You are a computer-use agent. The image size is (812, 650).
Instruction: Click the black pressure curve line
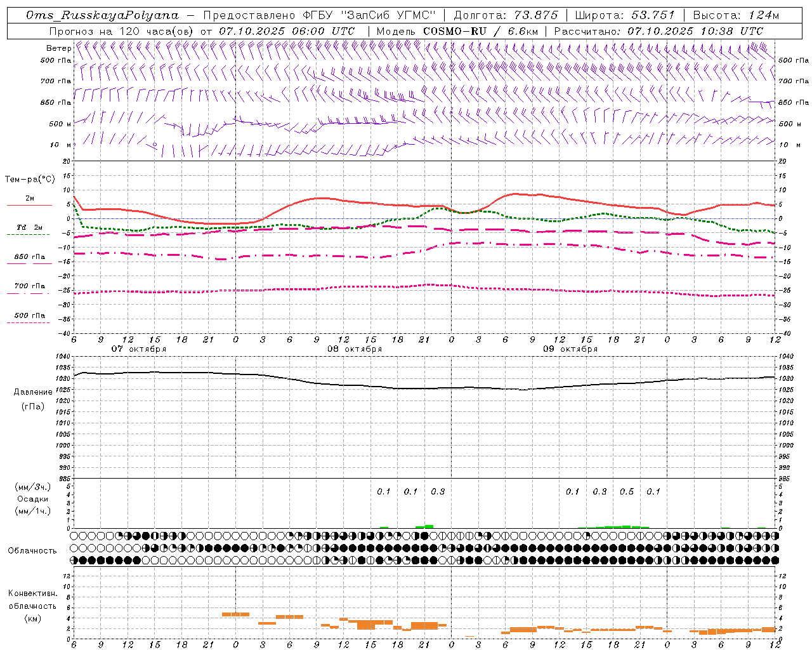pyautogui.click(x=425, y=388)
